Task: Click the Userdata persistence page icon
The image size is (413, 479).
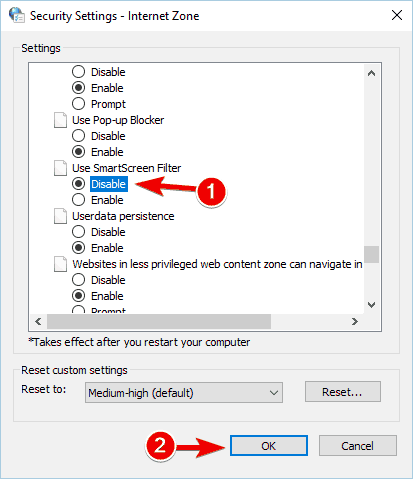Action: click(60, 216)
